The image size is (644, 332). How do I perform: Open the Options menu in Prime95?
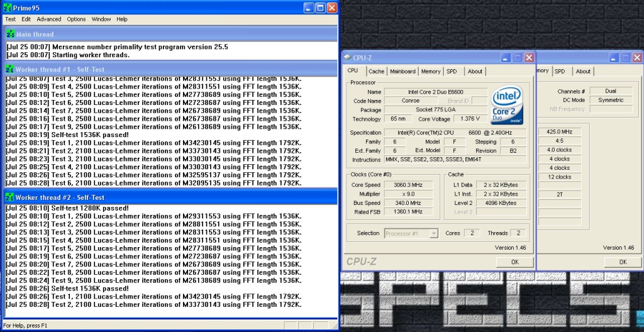coord(76,19)
